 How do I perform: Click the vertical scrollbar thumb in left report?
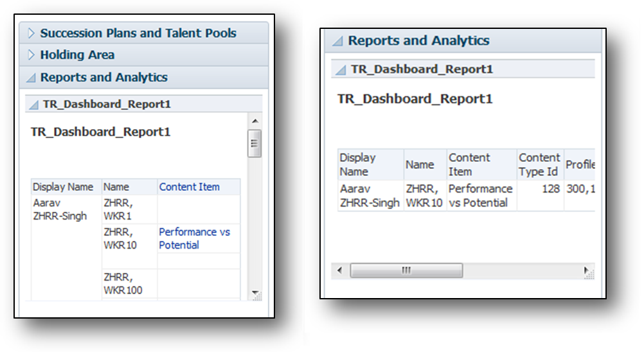(x=255, y=143)
